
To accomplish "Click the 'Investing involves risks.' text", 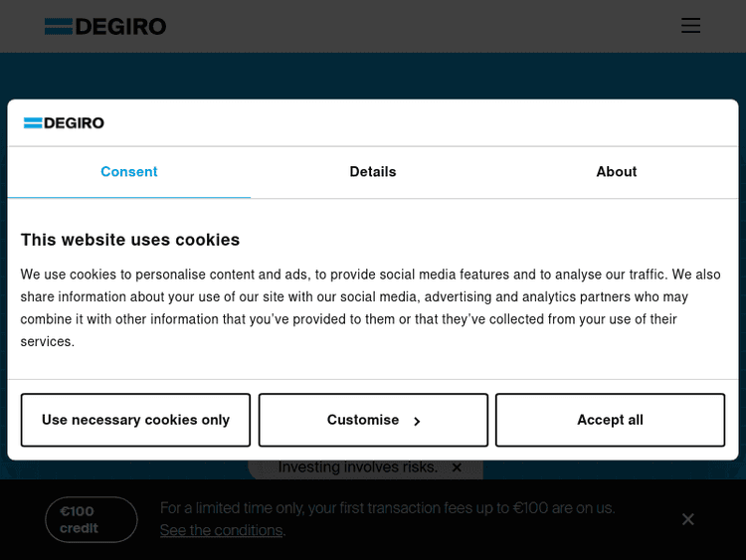I will tap(357, 467).
